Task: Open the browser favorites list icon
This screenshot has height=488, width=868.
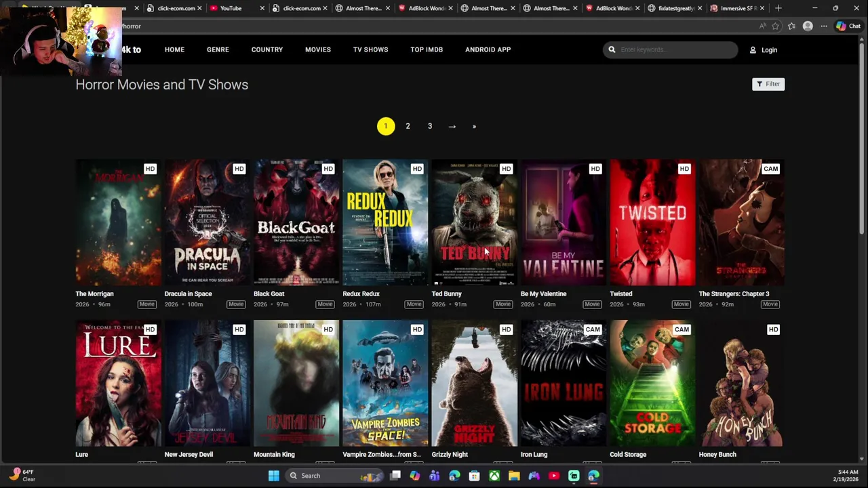Action: point(791,26)
